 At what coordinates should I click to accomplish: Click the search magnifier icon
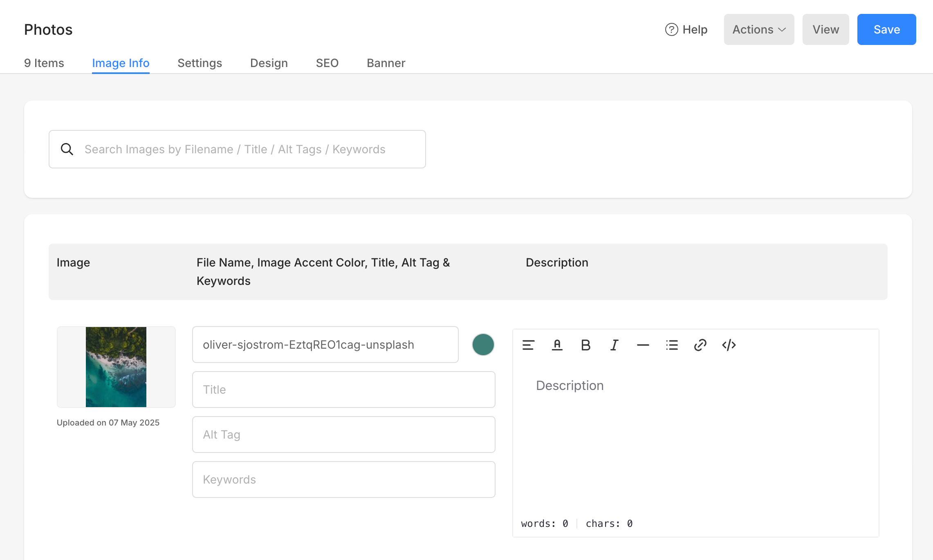pyautogui.click(x=67, y=149)
